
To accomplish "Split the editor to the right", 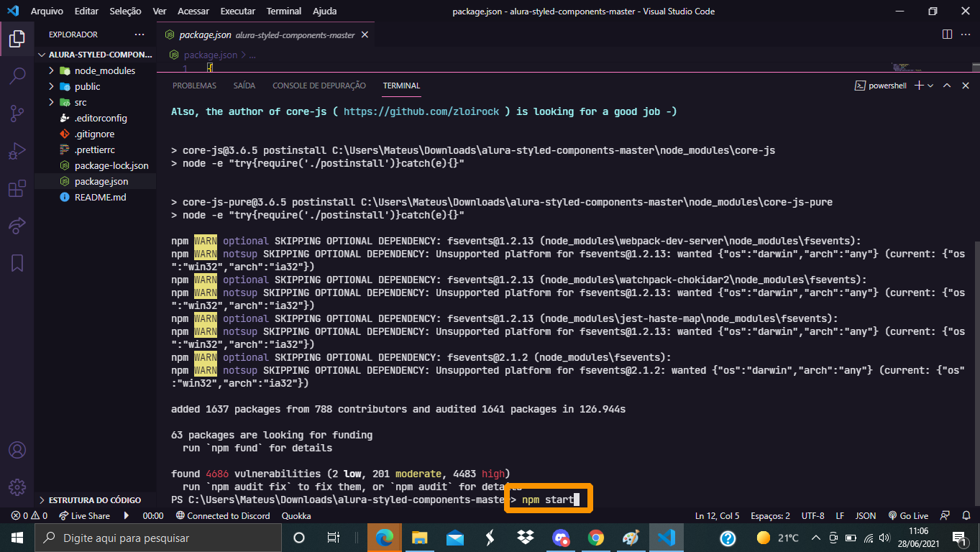I will click(947, 34).
